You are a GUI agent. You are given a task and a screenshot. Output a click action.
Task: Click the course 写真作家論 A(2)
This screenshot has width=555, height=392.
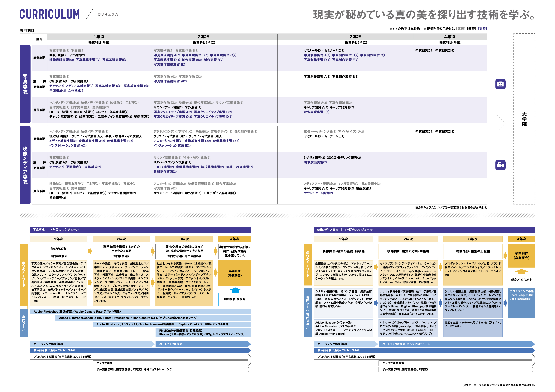[x=315, y=103]
